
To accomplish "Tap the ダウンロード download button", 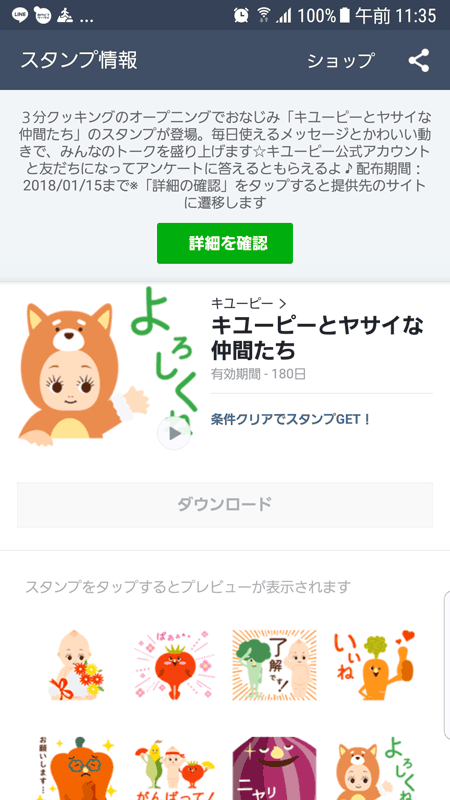I will pos(225,505).
